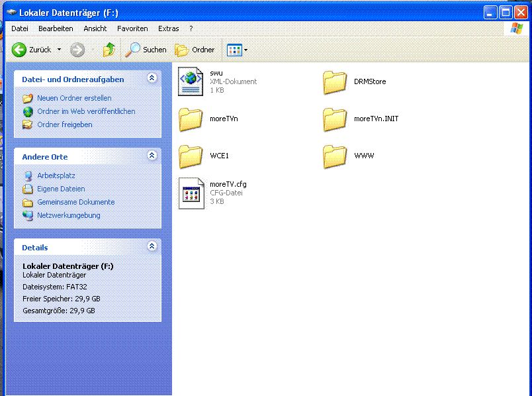
Task: Collapse the Andere Orte panel
Action: click(x=152, y=156)
